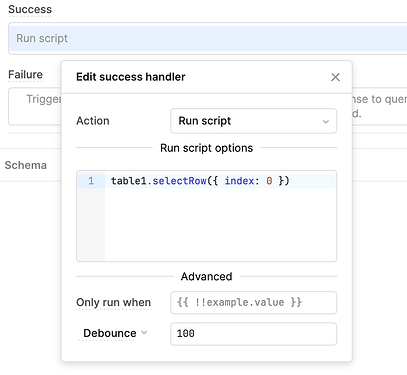
Task: Expand the Debounce dropdown chevron
Action: (x=144, y=333)
